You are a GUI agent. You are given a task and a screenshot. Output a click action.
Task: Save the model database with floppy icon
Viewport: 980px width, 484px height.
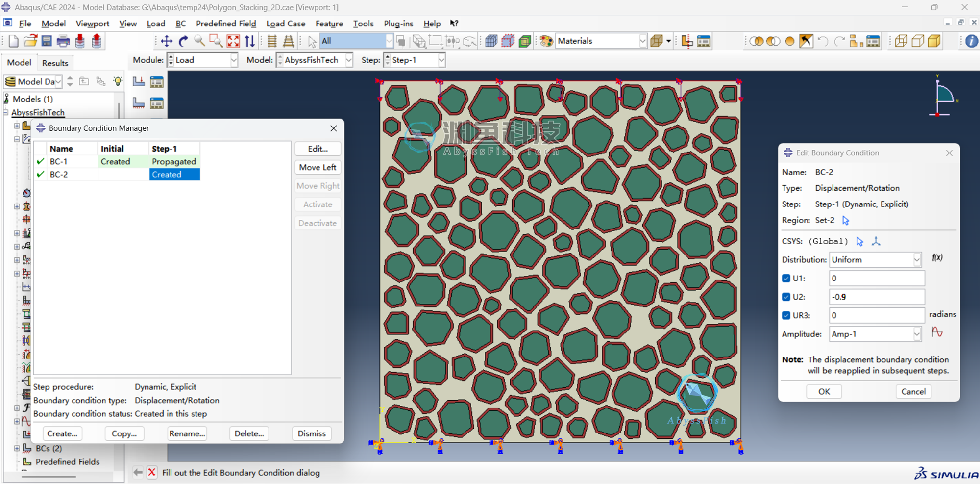coord(47,41)
